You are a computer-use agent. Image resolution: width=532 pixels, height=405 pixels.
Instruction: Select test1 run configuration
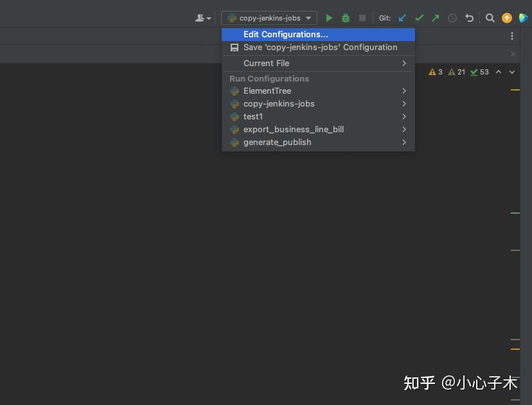318,117
